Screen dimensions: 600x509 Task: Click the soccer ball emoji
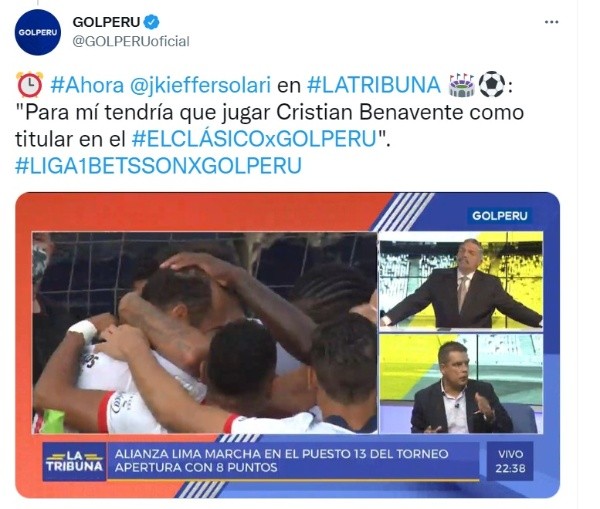click(x=492, y=85)
